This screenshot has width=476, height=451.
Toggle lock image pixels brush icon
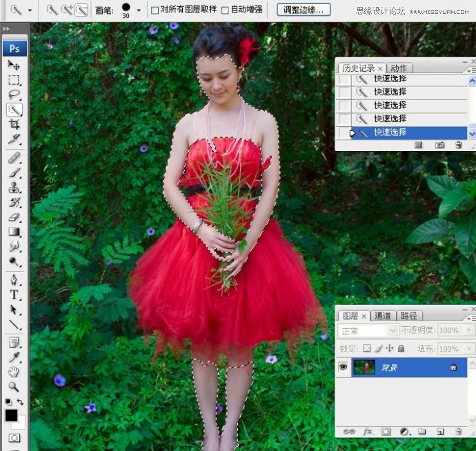click(x=379, y=348)
